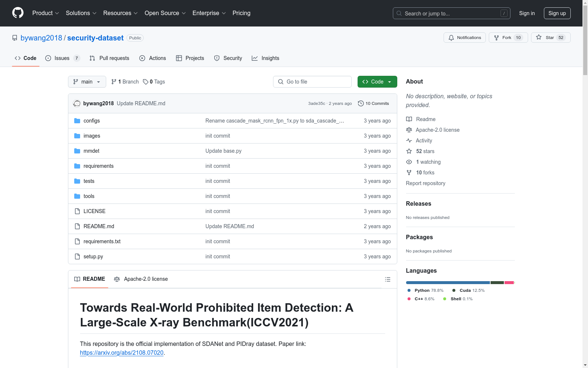Open the Projects tab
The height and width of the screenshot is (368, 588).
point(190,58)
